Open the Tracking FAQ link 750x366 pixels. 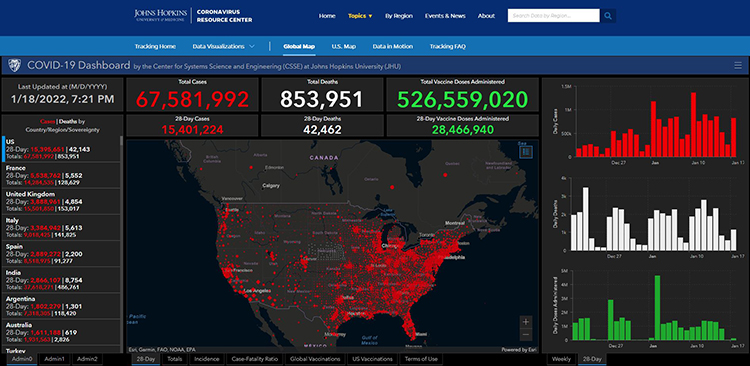point(448,46)
